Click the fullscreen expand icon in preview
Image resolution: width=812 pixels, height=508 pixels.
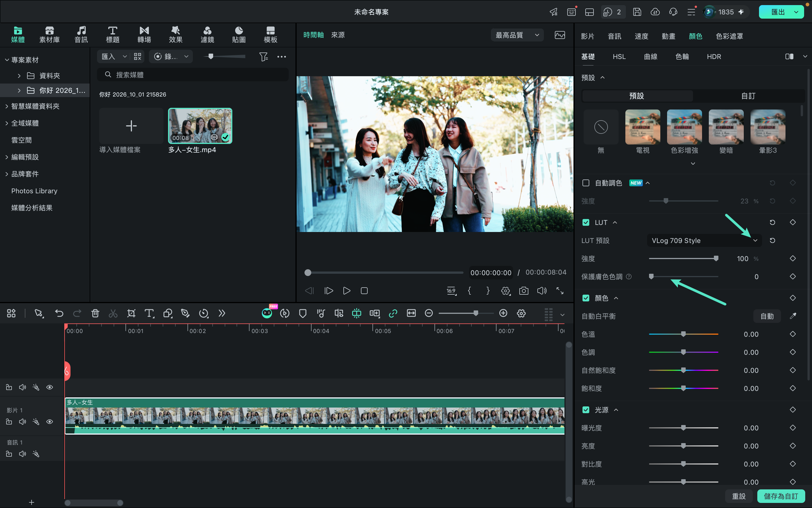click(x=560, y=291)
